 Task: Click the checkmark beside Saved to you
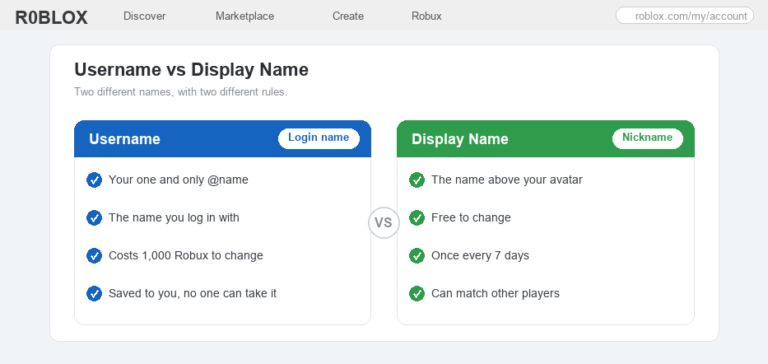point(94,294)
